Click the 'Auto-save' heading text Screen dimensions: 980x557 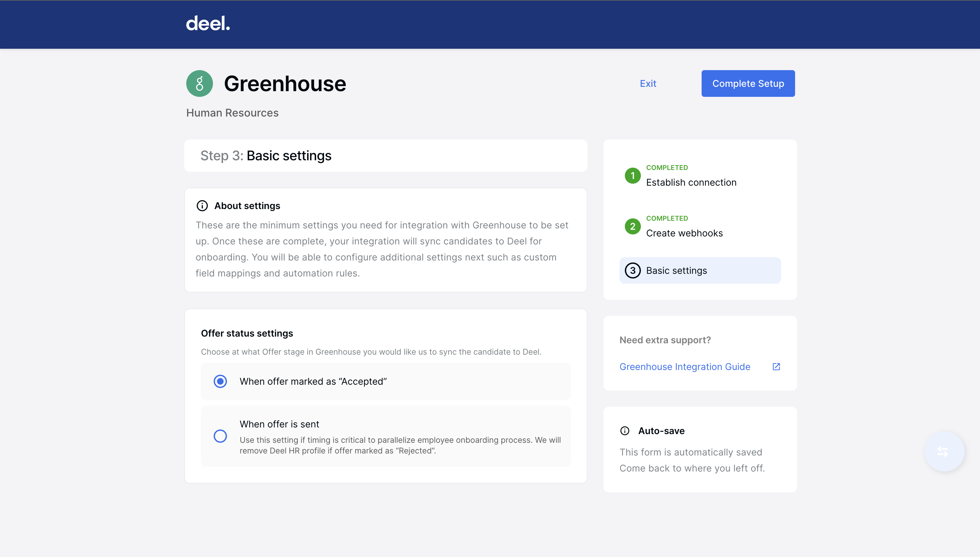661,431
